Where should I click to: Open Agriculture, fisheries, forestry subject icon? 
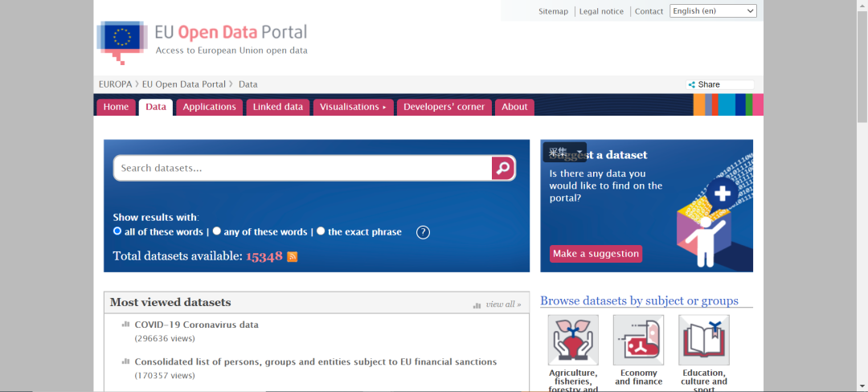pyautogui.click(x=573, y=340)
